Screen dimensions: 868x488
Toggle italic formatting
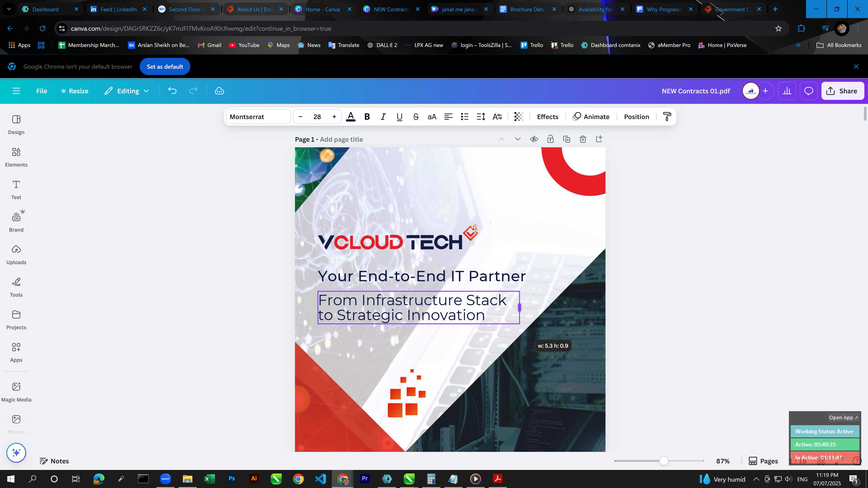pyautogui.click(x=383, y=117)
